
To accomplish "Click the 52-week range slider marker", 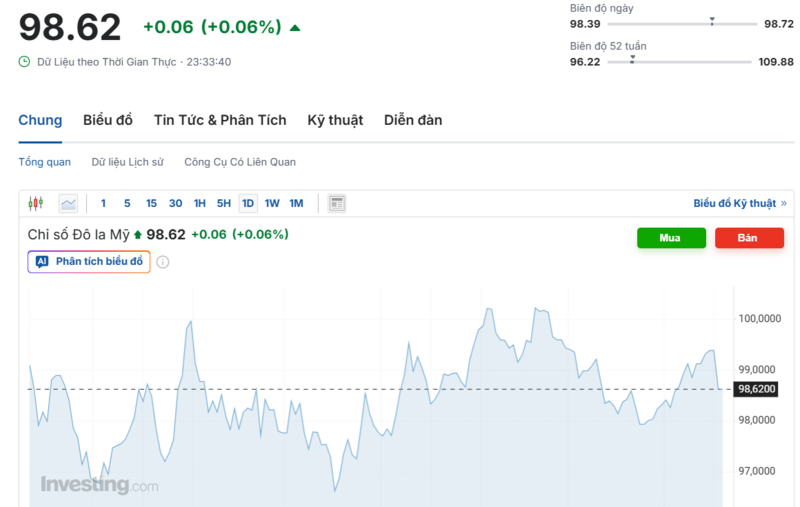I will coord(632,60).
